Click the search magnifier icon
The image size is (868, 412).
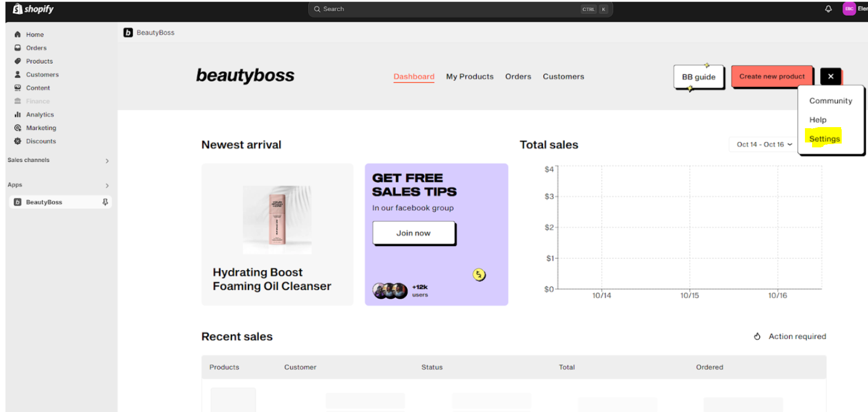click(x=317, y=9)
